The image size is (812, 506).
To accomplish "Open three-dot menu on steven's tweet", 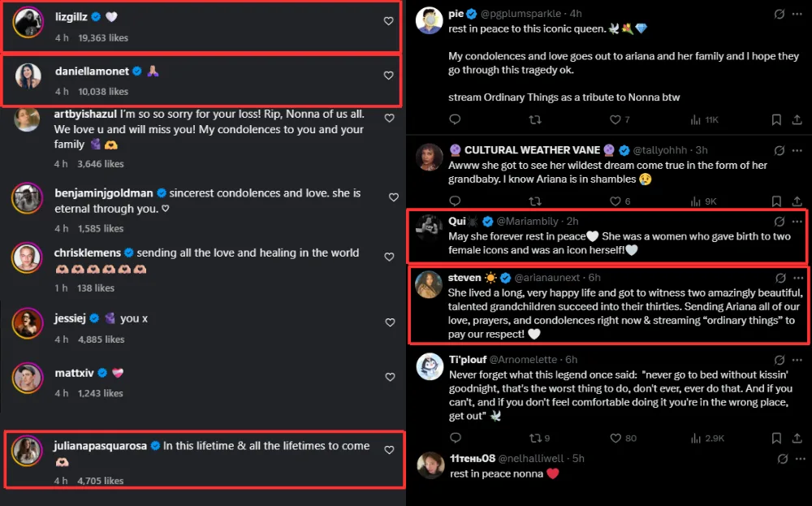I will [x=798, y=278].
